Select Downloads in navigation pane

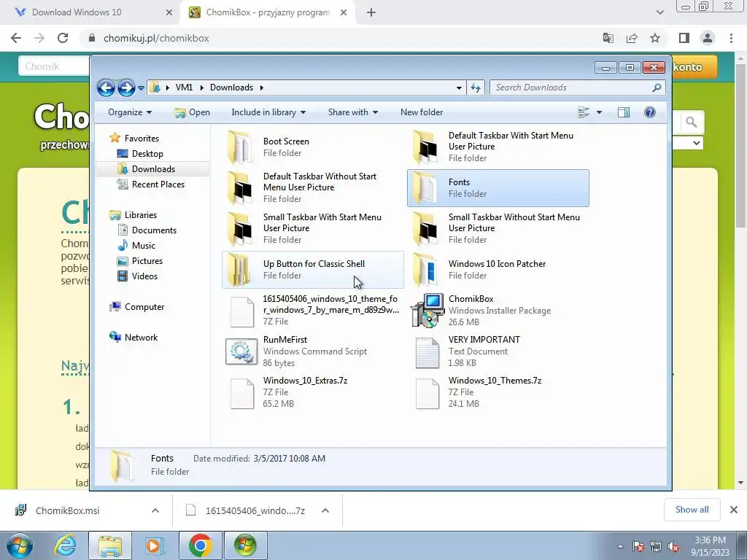coord(153,169)
